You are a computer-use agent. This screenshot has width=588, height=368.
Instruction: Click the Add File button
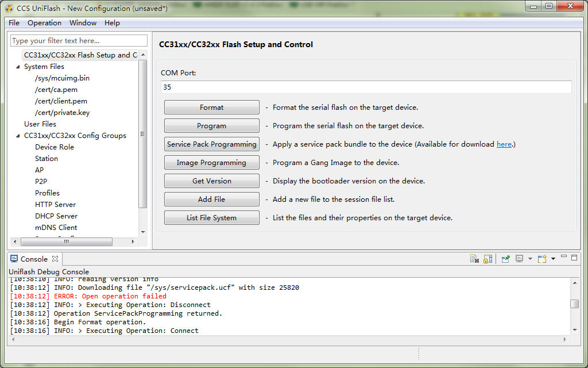coord(211,200)
